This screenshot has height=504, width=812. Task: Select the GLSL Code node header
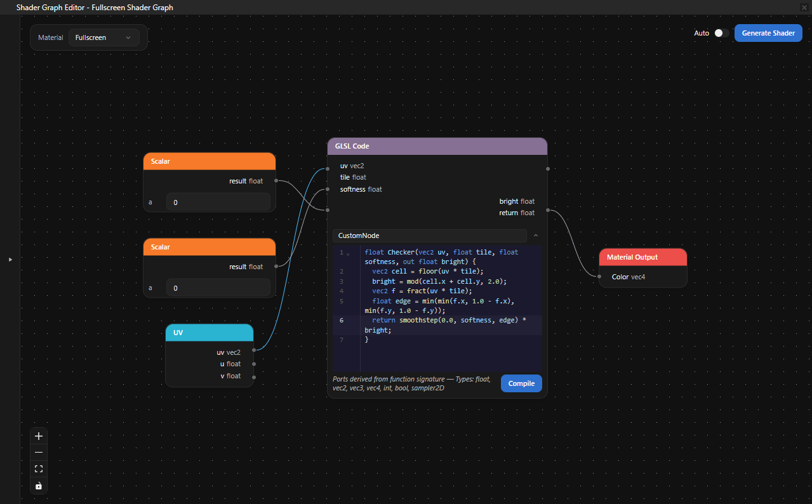[x=437, y=146]
